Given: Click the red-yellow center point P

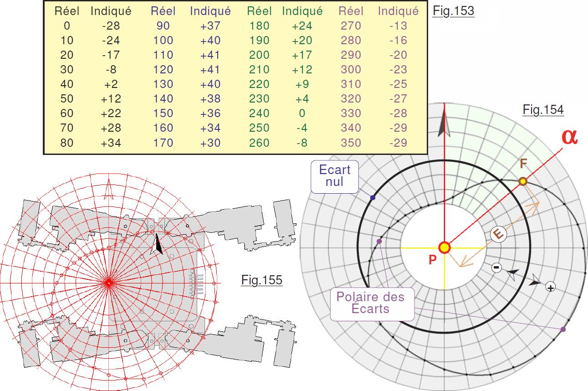Looking at the screenshot, I should (x=444, y=247).
